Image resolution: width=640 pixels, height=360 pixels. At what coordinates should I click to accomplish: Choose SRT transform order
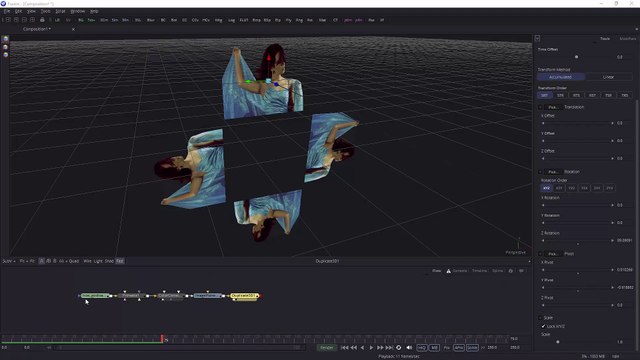[x=544, y=95]
